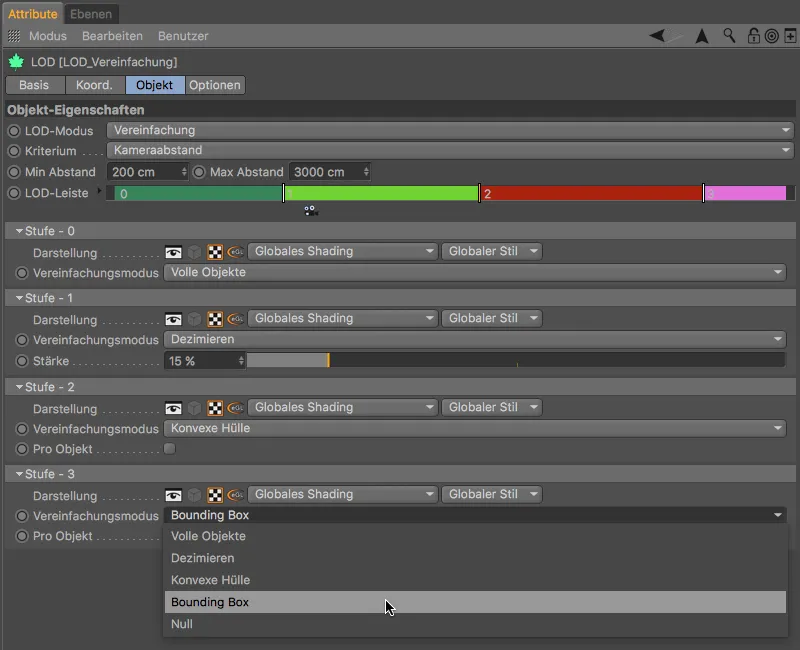Open the Modus menu
The image size is (800, 650).
click(48, 36)
